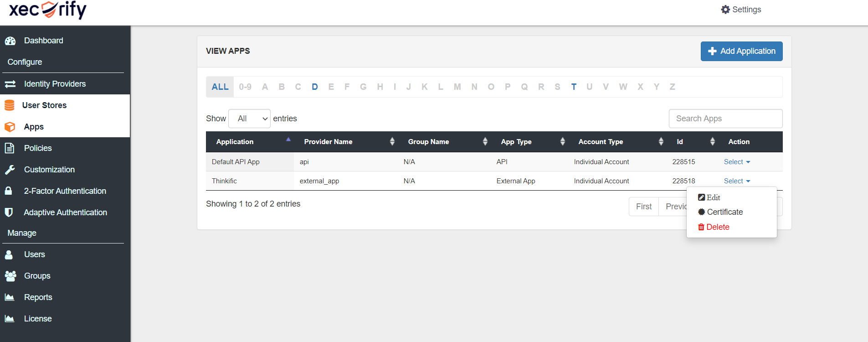Screen dimensions: 868x342
Task: Click the Default API App name cell
Action: (250, 162)
